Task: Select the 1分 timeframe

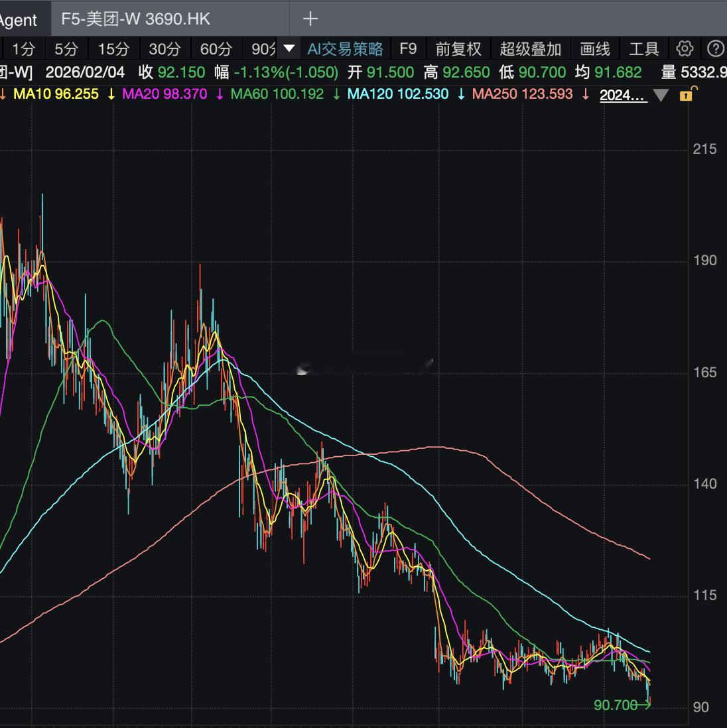Action: (23, 49)
